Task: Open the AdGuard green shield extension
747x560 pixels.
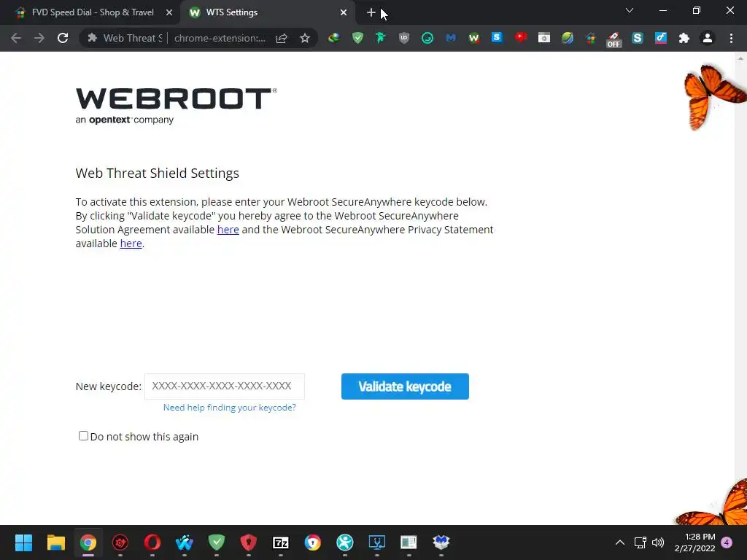Action: pyautogui.click(x=357, y=38)
